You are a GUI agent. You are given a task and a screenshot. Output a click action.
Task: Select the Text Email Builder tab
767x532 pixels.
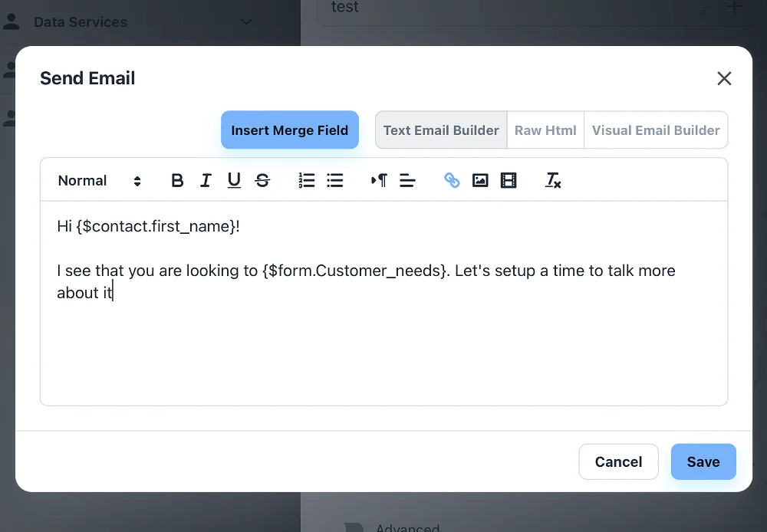(x=441, y=130)
